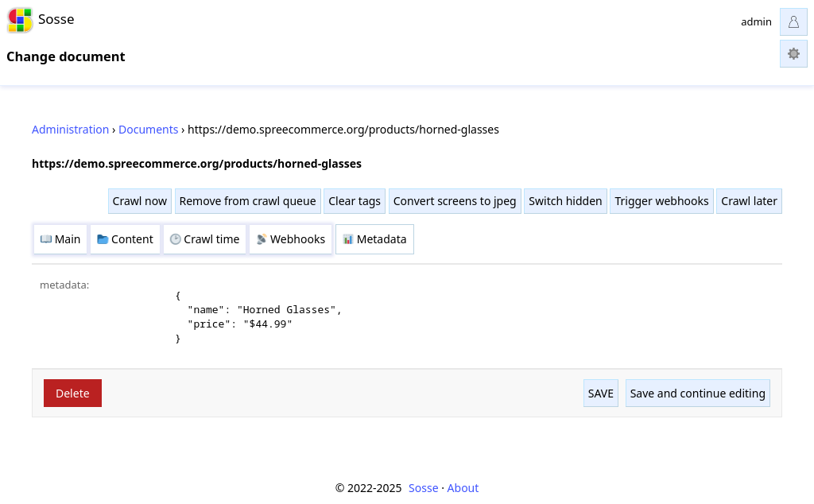Click the "name": "Horned Glasses" line
The width and height of the screenshot is (814, 504).
265,310
